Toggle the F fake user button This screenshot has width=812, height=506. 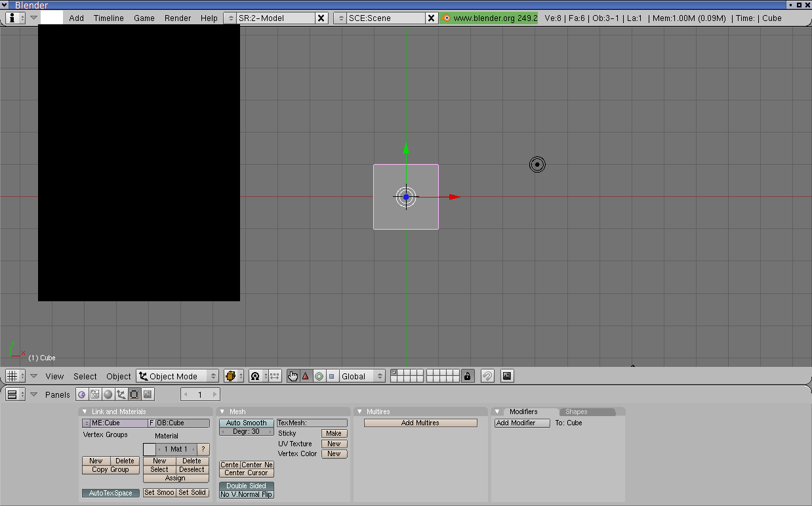click(151, 423)
